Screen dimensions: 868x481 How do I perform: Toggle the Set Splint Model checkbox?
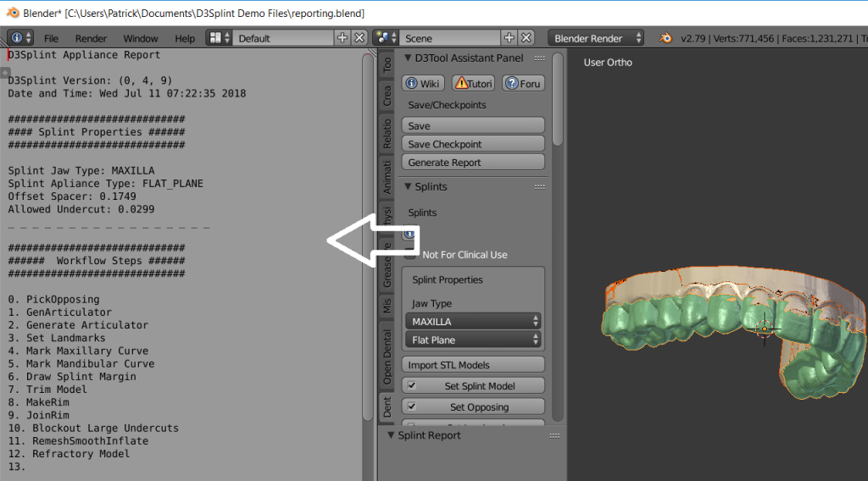coord(412,385)
